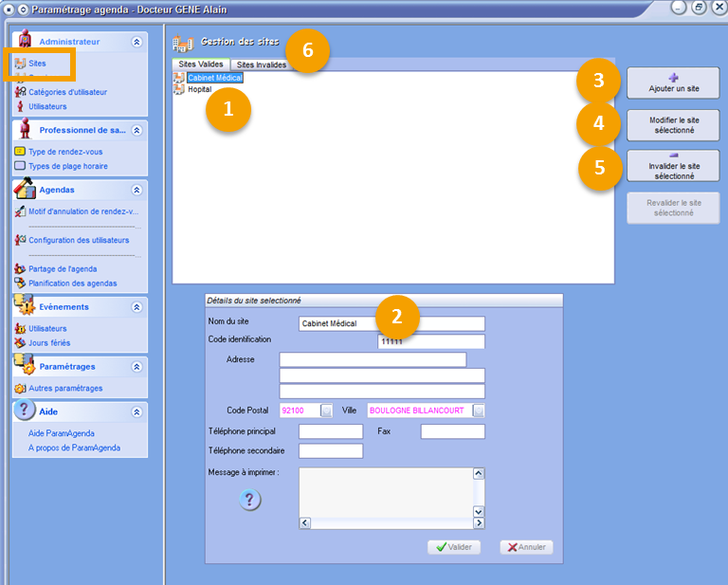Open Jours fériés under Evénements

48,342
